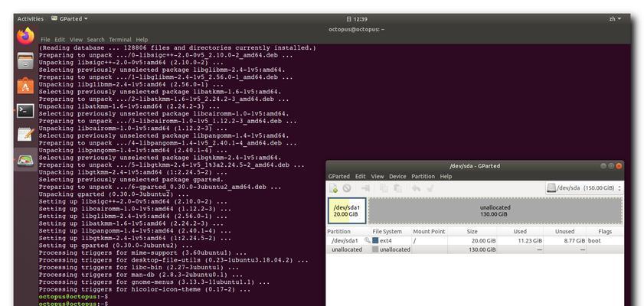The image size is (644, 306).
Task: Select /dev/sda1 row in partition table
Action: [475, 241]
